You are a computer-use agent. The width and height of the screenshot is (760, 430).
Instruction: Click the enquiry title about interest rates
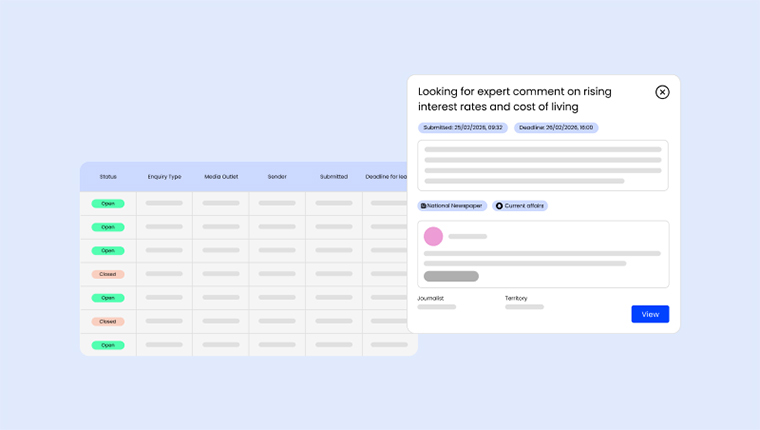coord(515,99)
